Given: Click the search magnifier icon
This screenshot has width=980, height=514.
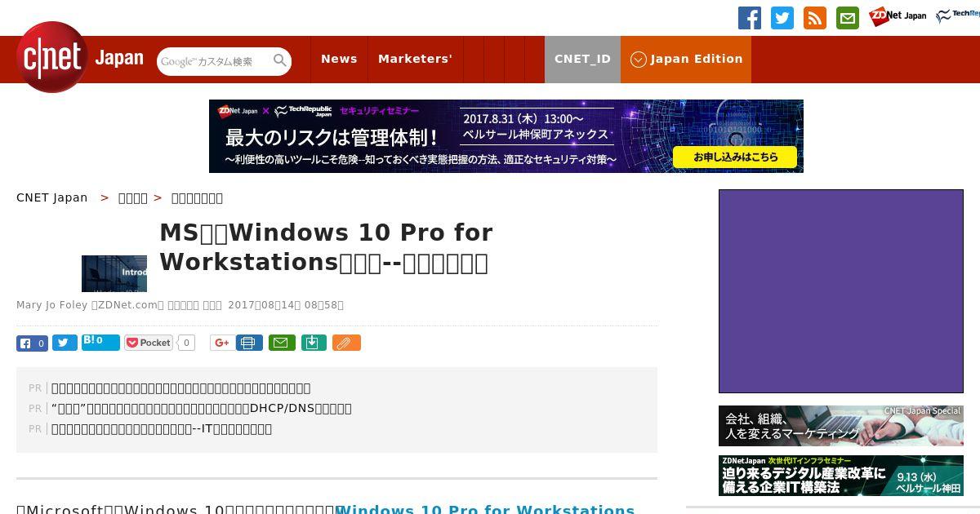Looking at the screenshot, I should point(280,60).
